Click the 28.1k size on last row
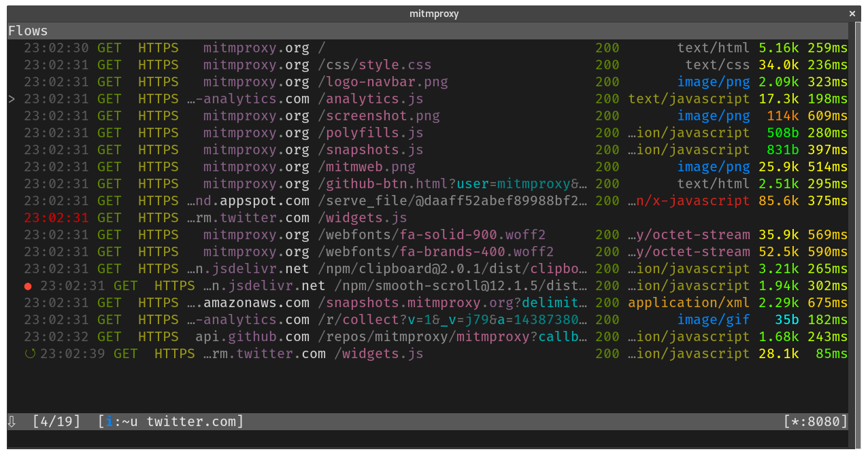This screenshot has width=868, height=456. tap(779, 354)
